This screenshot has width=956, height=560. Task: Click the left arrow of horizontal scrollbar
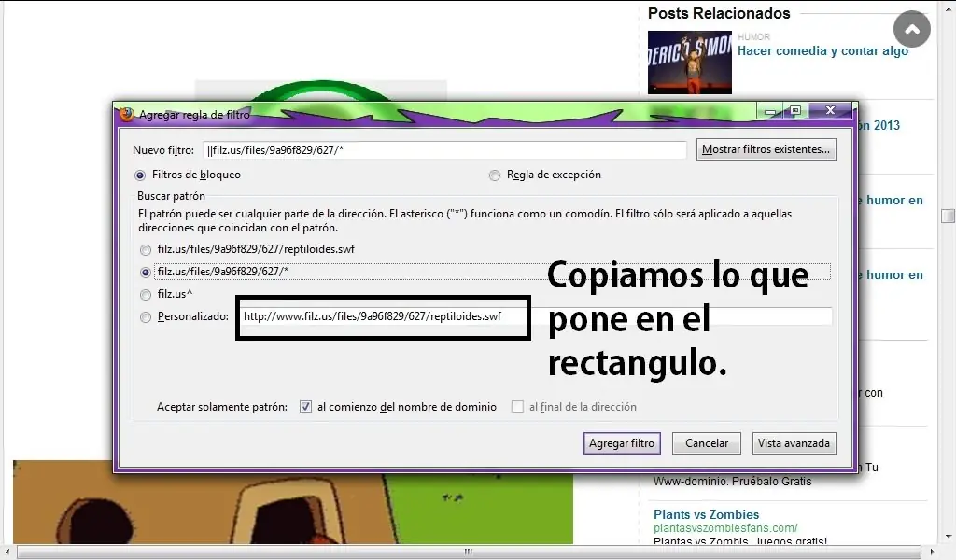pos(7,552)
